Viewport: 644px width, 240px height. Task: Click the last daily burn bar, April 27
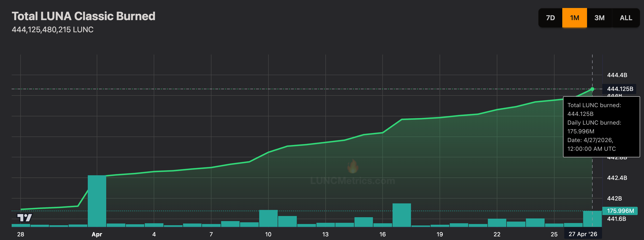click(592, 219)
